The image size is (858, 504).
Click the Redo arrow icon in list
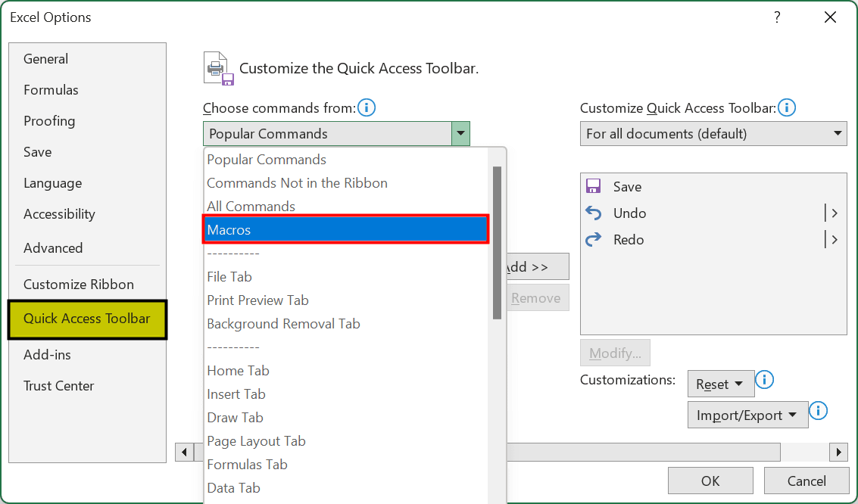coord(593,239)
